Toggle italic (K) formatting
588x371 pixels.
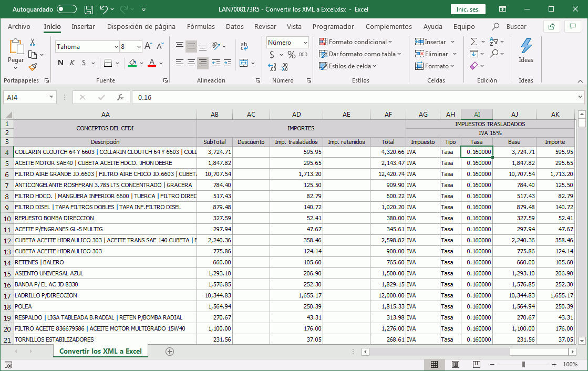click(x=72, y=63)
